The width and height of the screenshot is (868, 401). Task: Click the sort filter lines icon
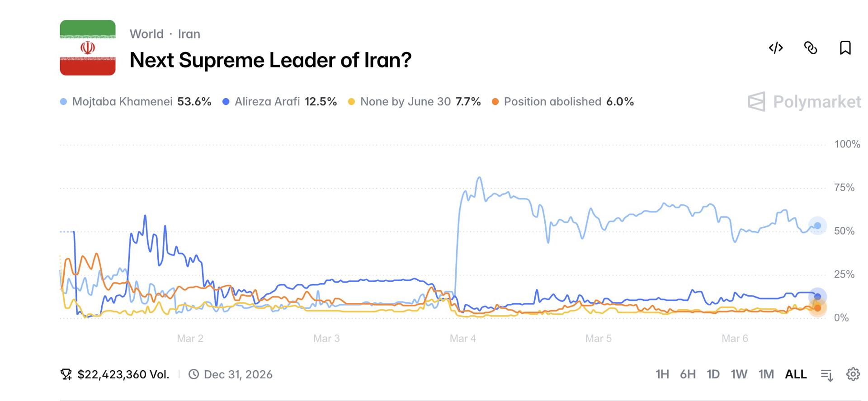[827, 375]
